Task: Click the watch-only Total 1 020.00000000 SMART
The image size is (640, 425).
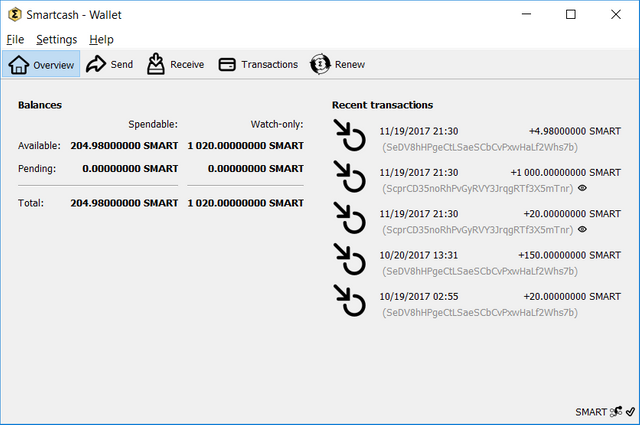Action: click(x=245, y=203)
